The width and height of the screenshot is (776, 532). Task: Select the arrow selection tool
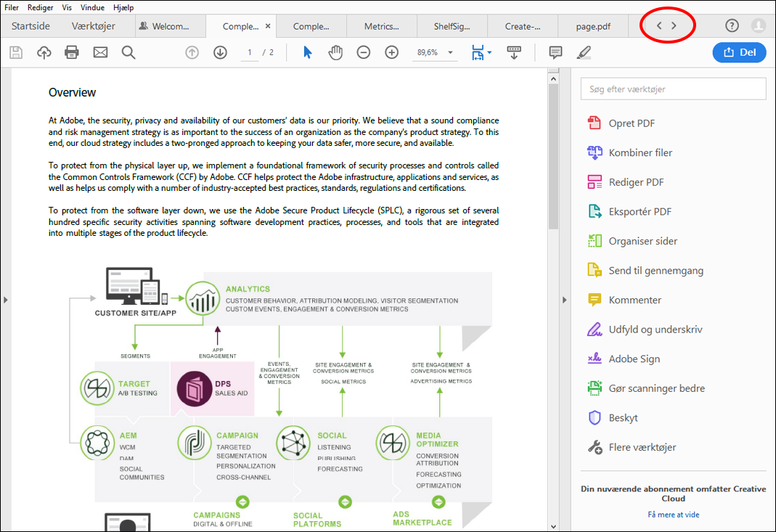click(x=307, y=52)
